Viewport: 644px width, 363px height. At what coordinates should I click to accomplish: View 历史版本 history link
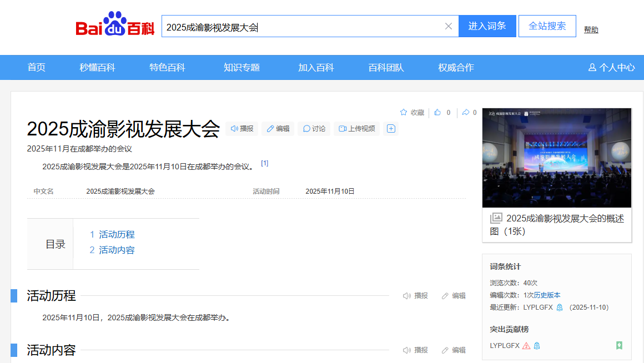547,295
